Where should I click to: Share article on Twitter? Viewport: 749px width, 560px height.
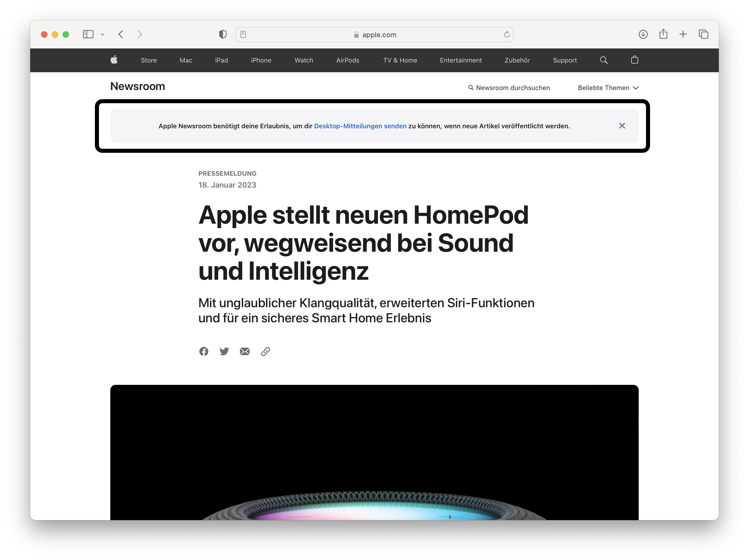(224, 351)
